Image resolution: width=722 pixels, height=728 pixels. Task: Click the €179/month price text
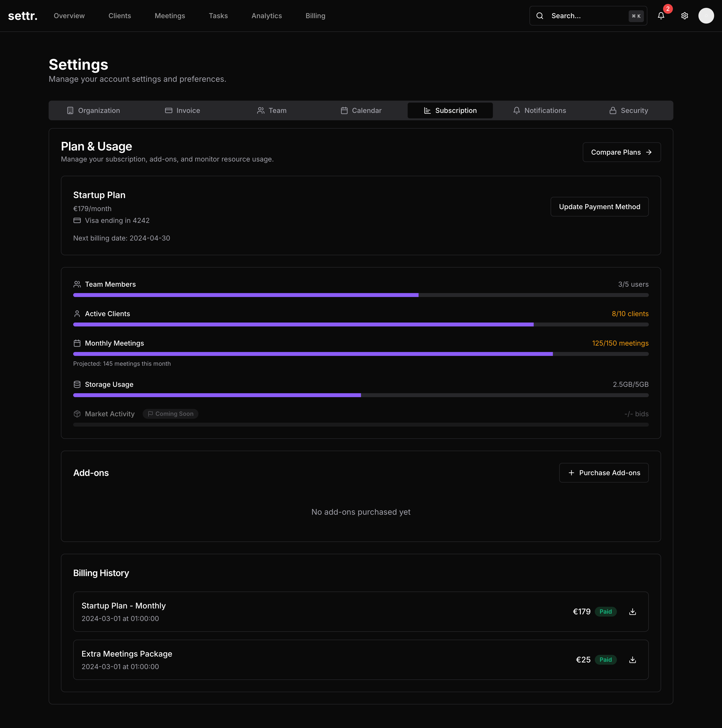pyautogui.click(x=92, y=209)
